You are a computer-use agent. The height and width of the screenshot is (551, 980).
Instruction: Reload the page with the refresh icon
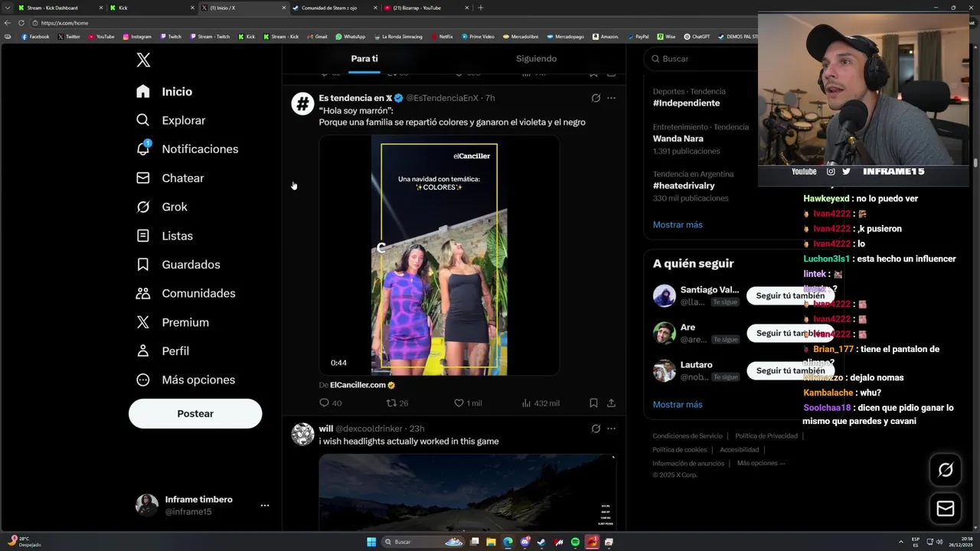[x=21, y=23]
